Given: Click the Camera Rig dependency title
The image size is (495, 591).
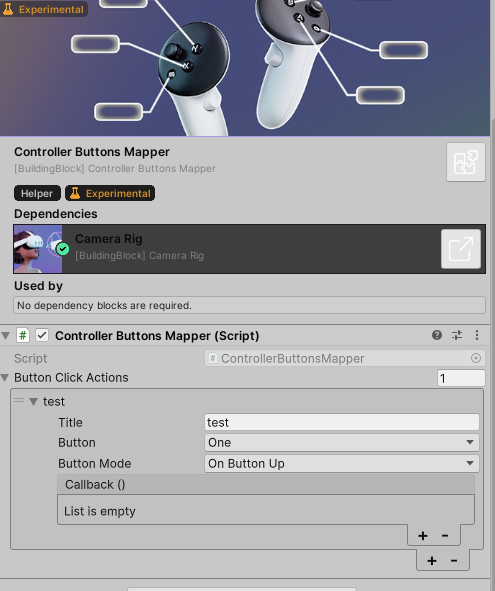Looking at the screenshot, I should point(109,239).
